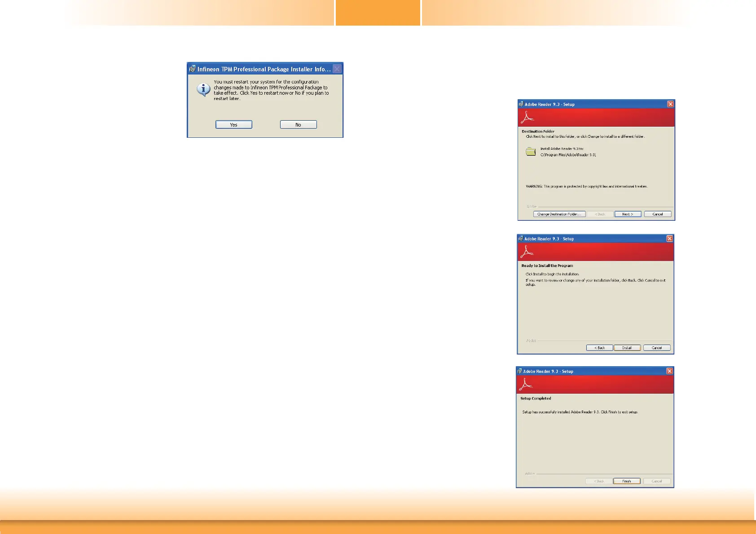Click Back in the Ready to Install window

(x=600, y=348)
